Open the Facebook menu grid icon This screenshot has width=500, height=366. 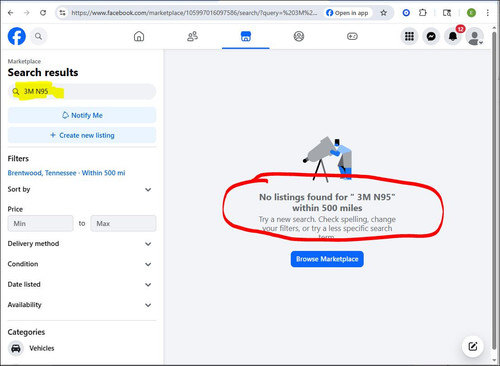pyautogui.click(x=409, y=36)
